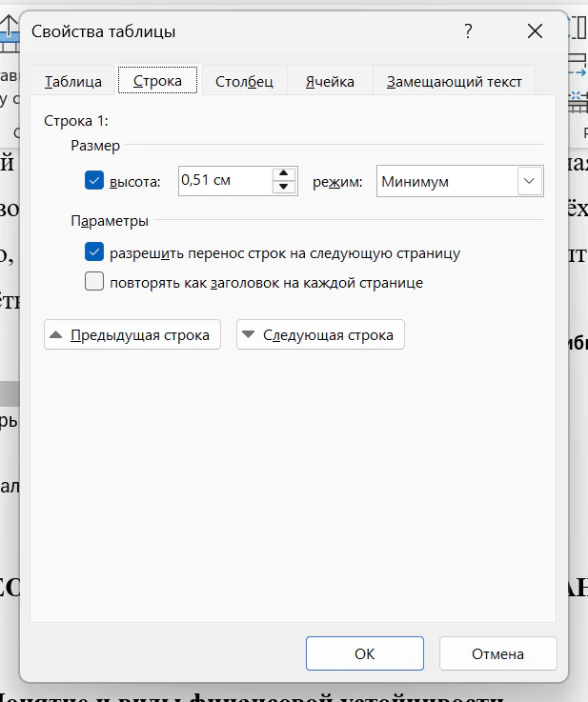
Task: Close the Свойства таблицы dialog
Action: [x=535, y=31]
